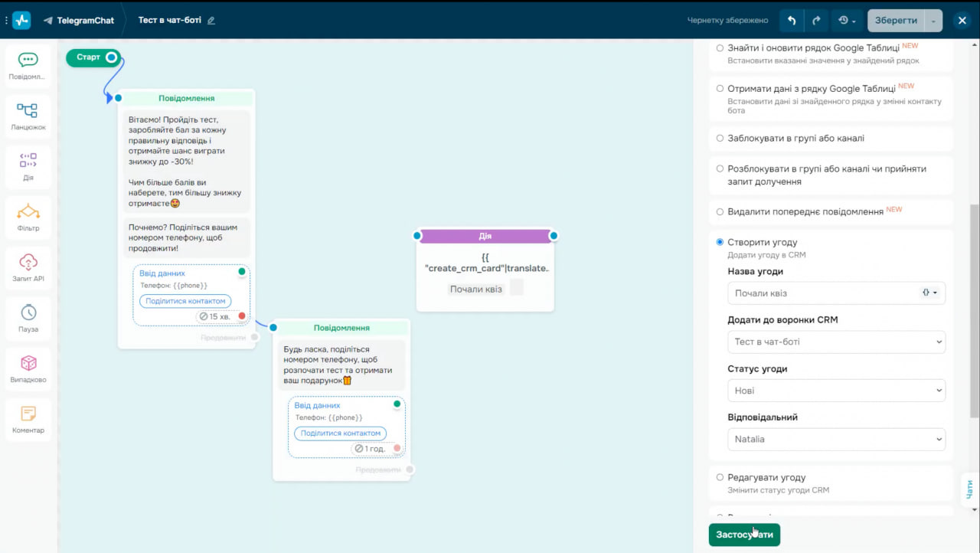Select the Запит API block icon
The width and height of the screenshot is (980, 553).
point(28,268)
